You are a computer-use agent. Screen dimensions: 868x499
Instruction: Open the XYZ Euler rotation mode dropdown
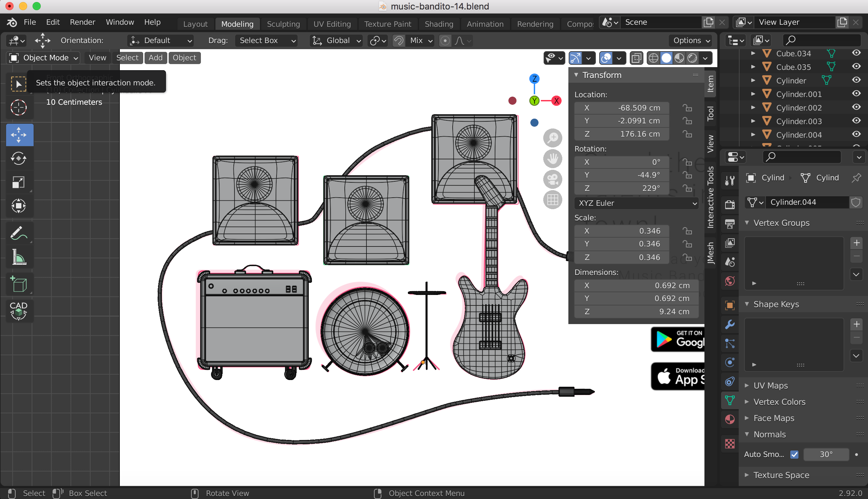click(637, 203)
